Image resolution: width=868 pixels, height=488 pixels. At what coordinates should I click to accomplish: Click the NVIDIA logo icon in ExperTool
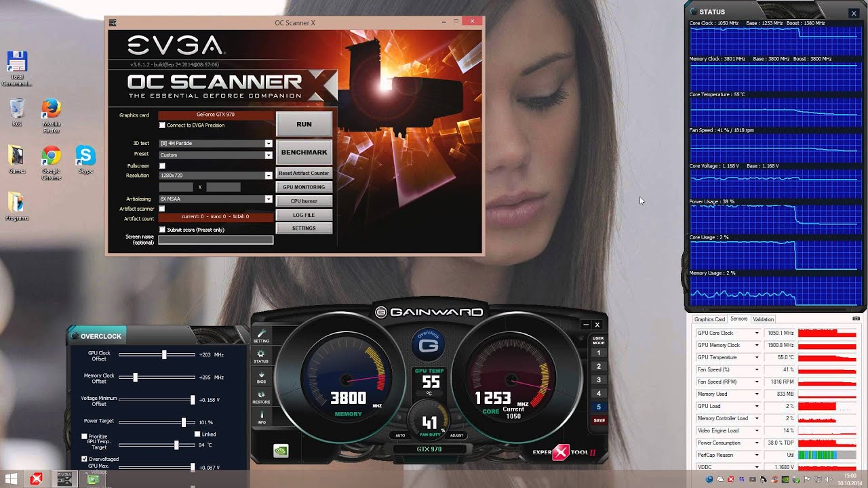(x=280, y=451)
